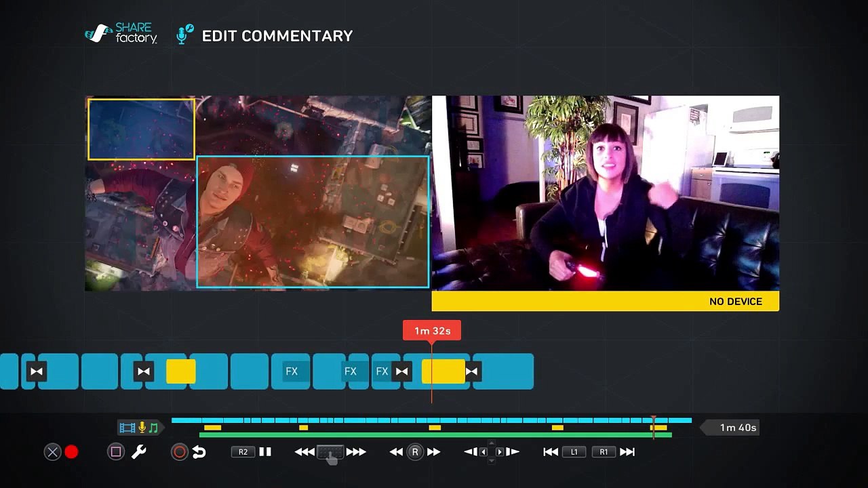Screen dimensions: 868x488
Task: Select the leftmost transition icon on the timeline
Action: point(37,371)
